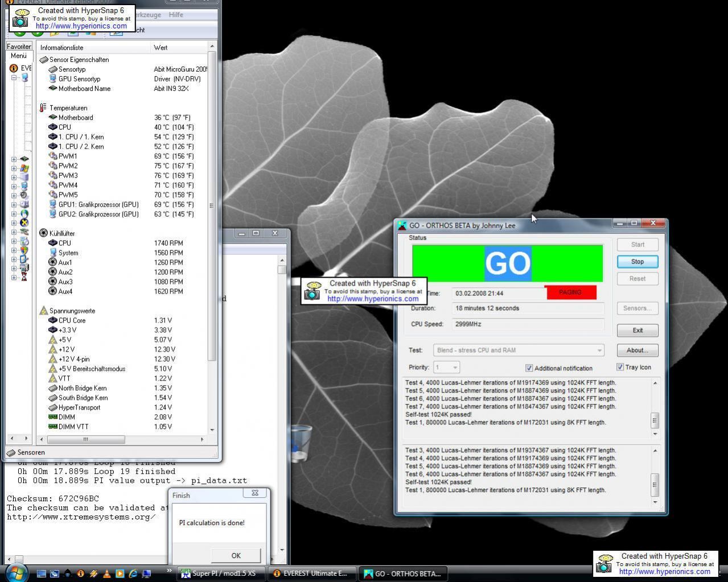Collapse the computer node in EVEREST tree
The image size is (728, 582).
point(14,77)
